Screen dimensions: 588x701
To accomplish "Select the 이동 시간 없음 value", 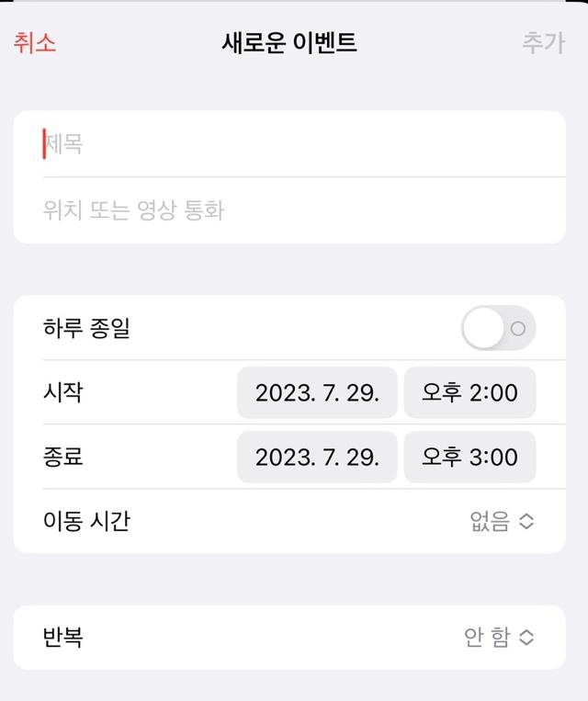I will coord(490,522).
